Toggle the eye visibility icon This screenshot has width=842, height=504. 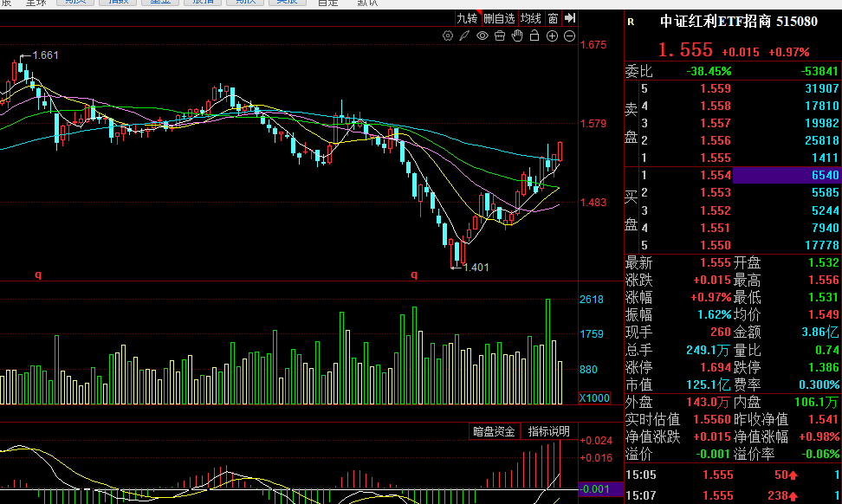483,36
